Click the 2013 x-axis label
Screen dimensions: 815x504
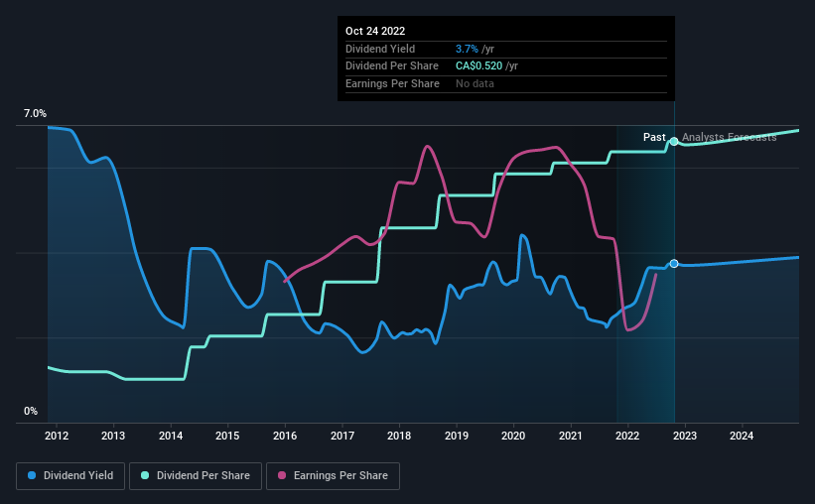[x=113, y=436]
